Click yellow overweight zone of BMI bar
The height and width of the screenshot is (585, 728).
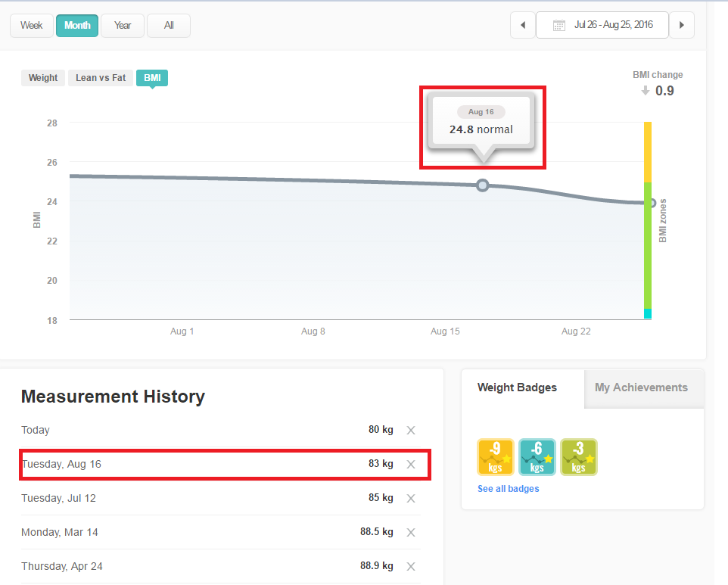[648, 152]
